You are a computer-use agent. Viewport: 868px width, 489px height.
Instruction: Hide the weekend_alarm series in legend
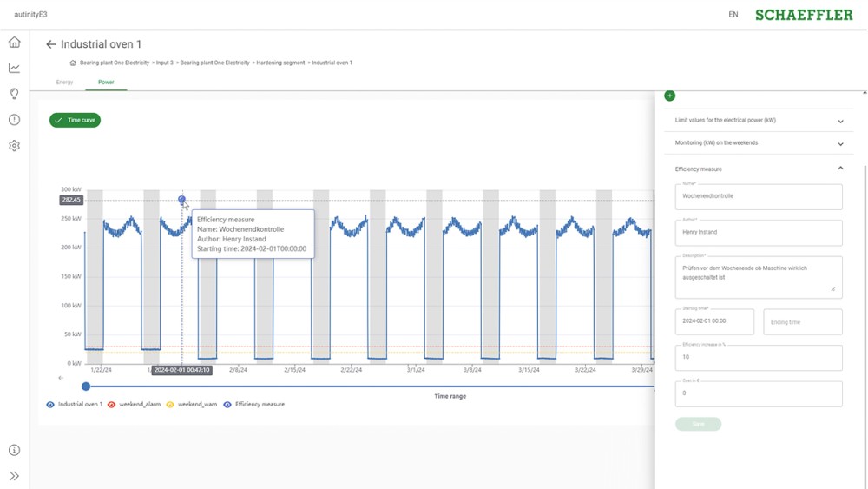112,405
